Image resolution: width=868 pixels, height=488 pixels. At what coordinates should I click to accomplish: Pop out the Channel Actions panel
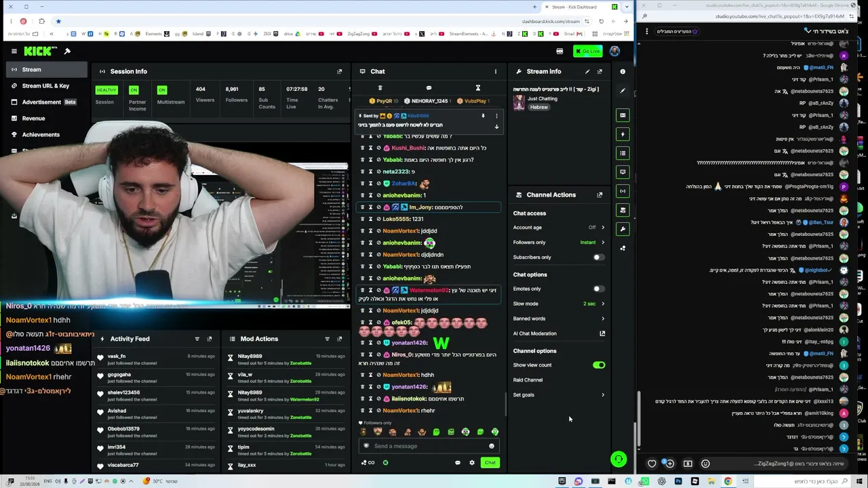(x=599, y=195)
